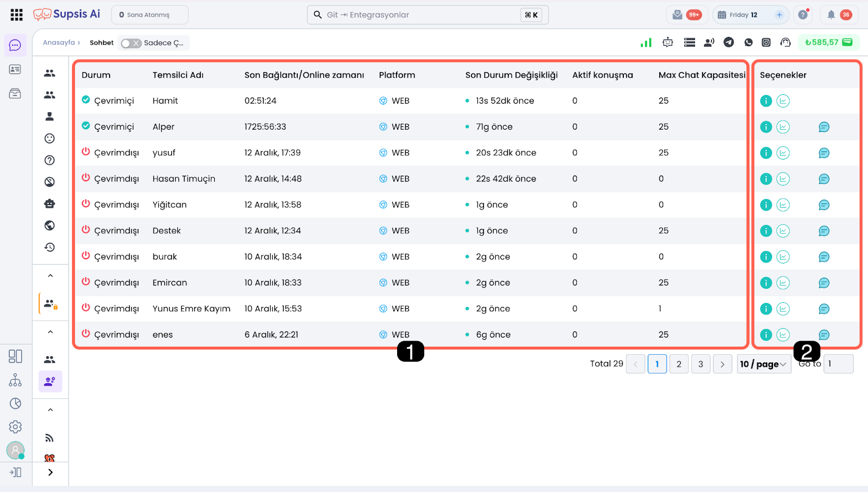Go to page 2 of the table
868x492 pixels.
click(x=679, y=364)
